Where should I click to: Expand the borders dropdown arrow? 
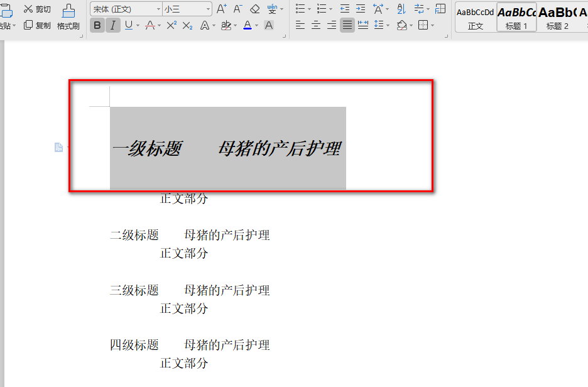click(x=432, y=26)
